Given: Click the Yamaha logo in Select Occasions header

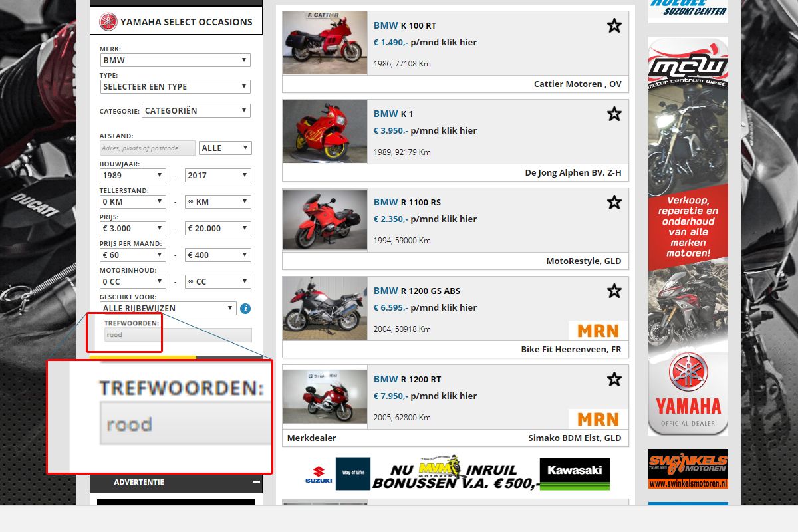Looking at the screenshot, I should click(x=108, y=22).
